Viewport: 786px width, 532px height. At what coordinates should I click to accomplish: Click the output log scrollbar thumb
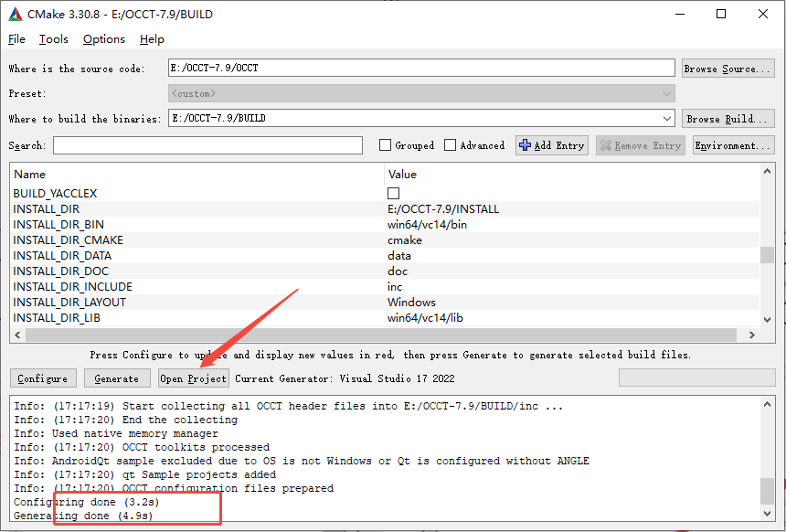[767, 491]
